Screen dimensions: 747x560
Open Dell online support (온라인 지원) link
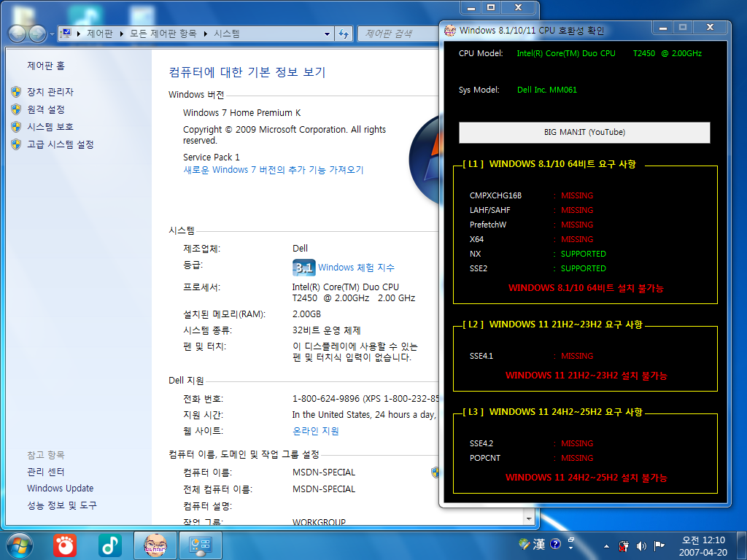(x=315, y=431)
